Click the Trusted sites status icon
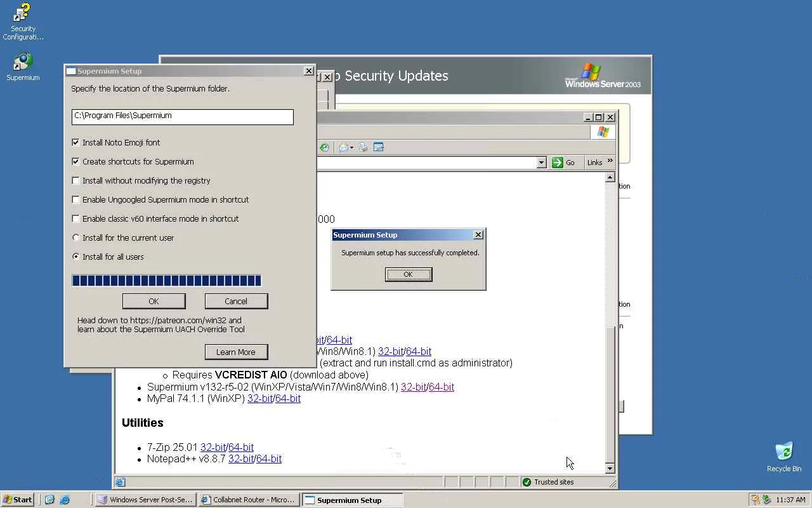This screenshot has width=812, height=508. pyautogui.click(x=527, y=482)
